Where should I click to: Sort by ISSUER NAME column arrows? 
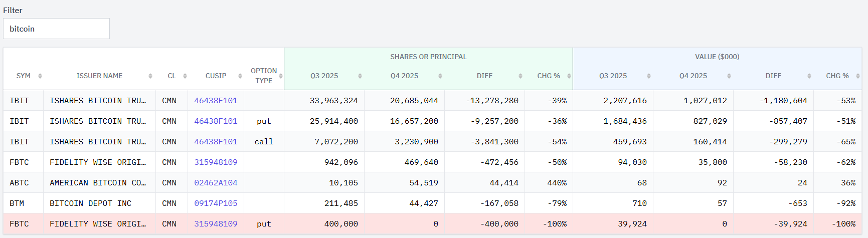(150, 76)
